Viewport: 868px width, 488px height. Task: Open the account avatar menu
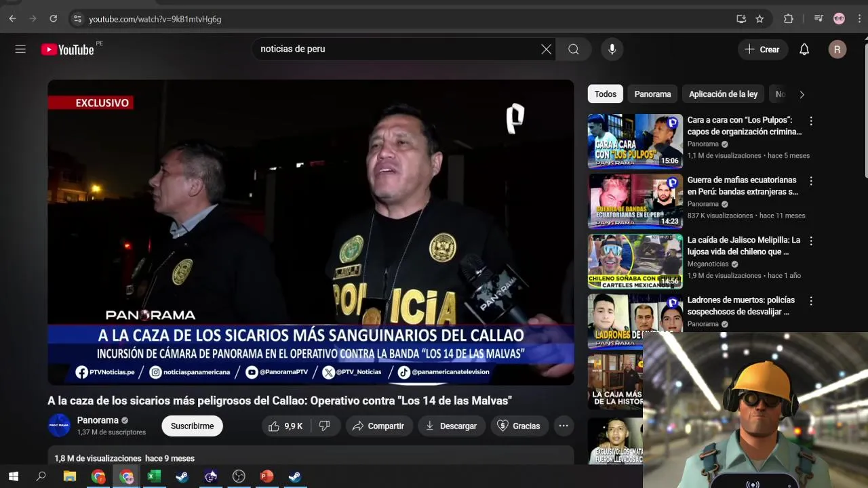[x=837, y=49]
